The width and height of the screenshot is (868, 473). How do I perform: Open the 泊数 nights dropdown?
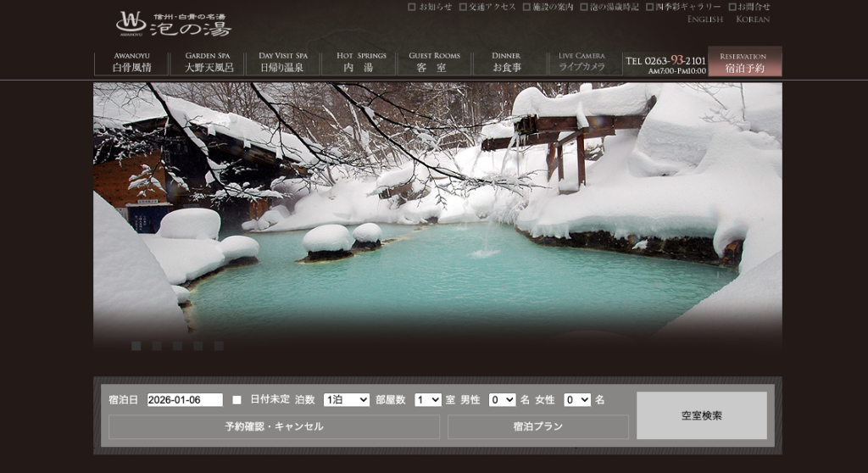[347, 400]
